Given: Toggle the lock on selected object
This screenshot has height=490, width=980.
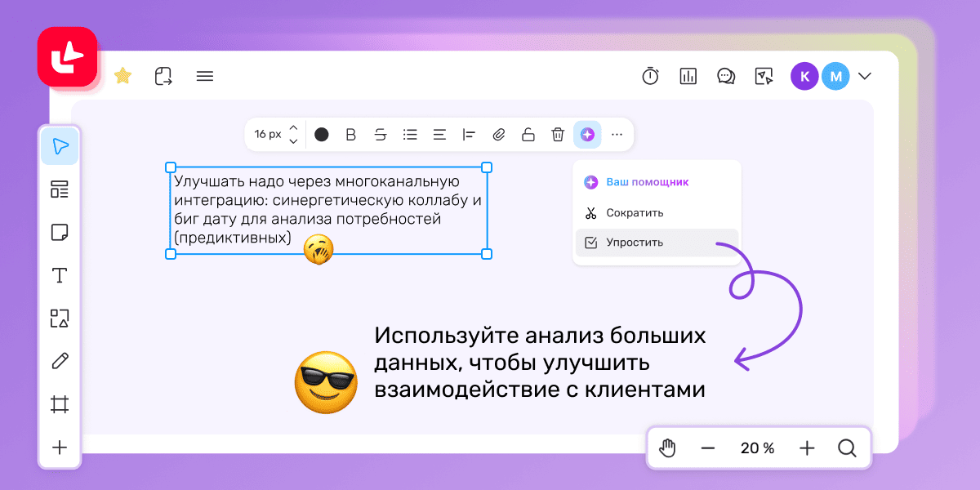Looking at the screenshot, I should (x=528, y=135).
